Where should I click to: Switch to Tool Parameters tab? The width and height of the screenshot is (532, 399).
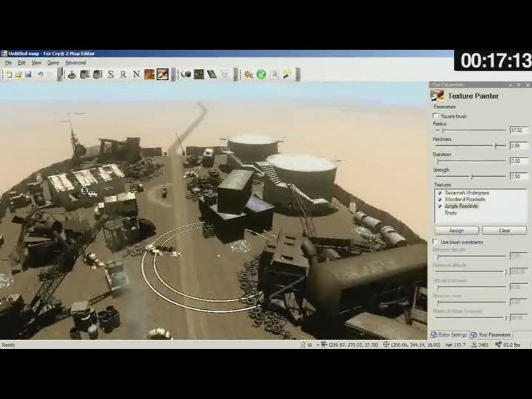pyautogui.click(x=490, y=335)
